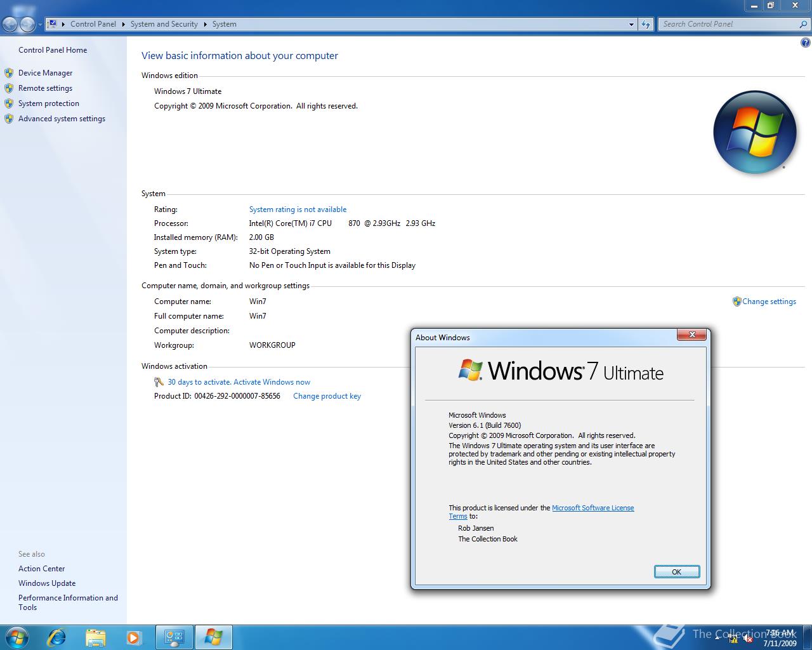Click the Remote settings shield icon
Screen dimensions: 812x650
[9, 88]
